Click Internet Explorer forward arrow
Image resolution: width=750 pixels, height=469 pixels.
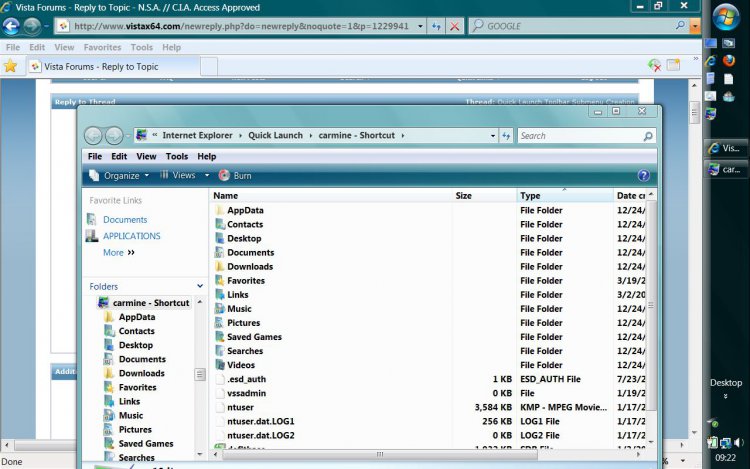32,26
